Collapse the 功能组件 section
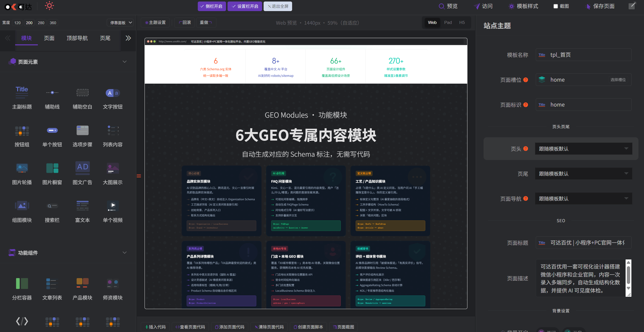The image size is (644, 332). click(125, 253)
